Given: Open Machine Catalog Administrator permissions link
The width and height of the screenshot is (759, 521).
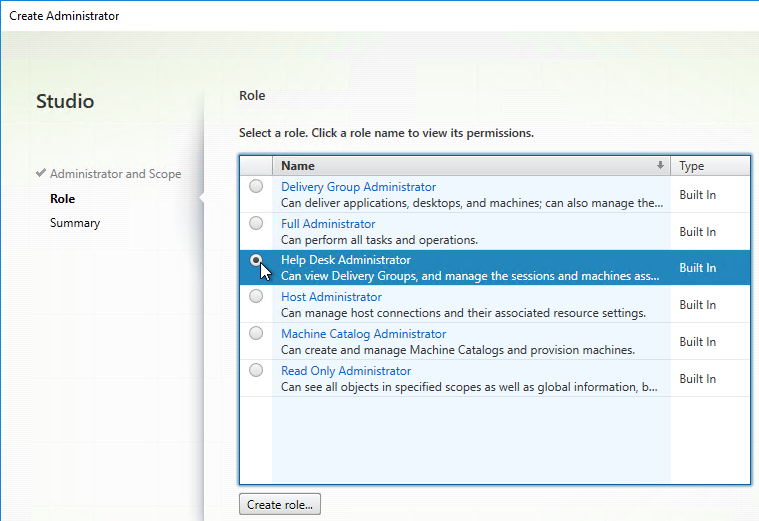Looking at the screenshot, I should pos(363,334).
